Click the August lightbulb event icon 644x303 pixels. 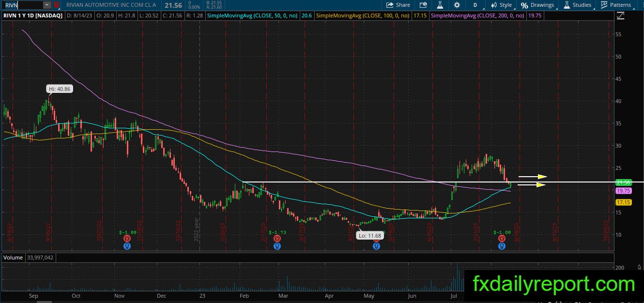coord(502,246)
